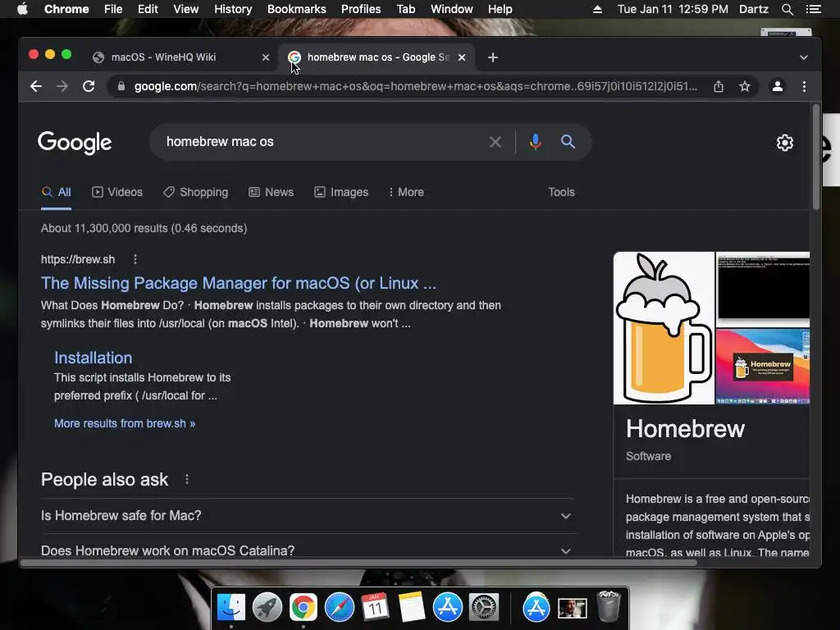Bookmark this page with the star
Viewport: 840px width, 630px height.
pyautogui.click(x=745, y=86)
